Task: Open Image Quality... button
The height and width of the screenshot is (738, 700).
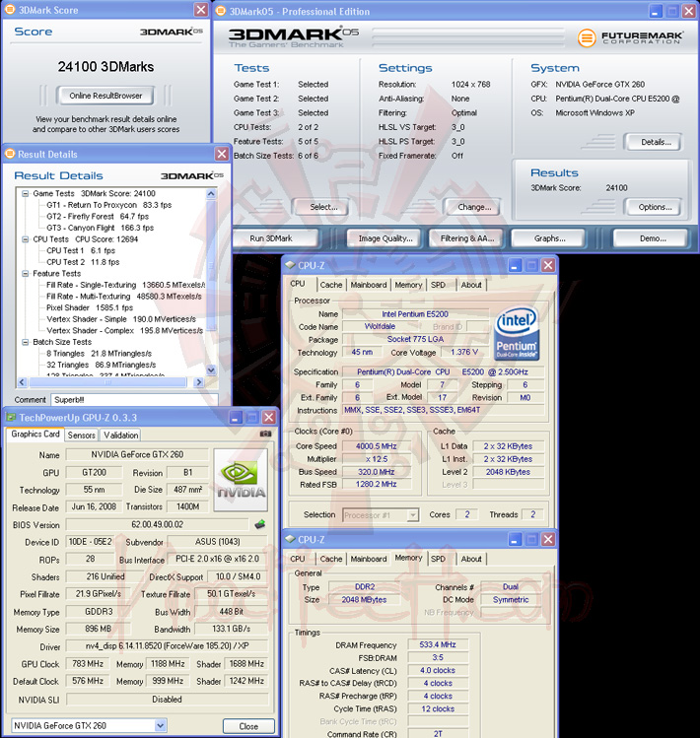Action: tap(385, 238)
